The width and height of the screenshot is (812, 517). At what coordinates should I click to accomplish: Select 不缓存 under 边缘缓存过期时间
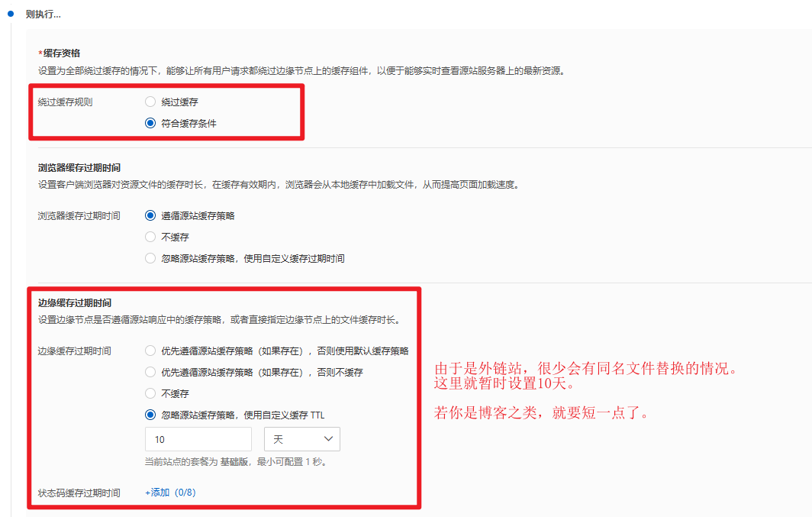click(x=150, y=394)
